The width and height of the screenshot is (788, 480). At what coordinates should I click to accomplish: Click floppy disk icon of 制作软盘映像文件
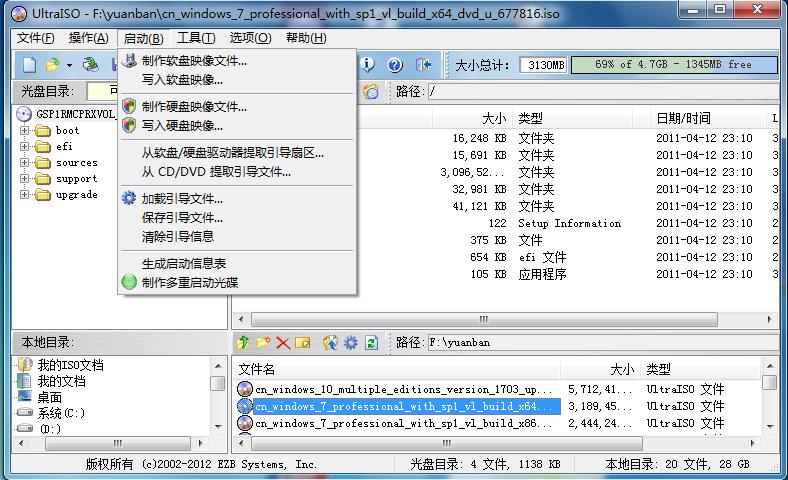(x=129, y=61)
